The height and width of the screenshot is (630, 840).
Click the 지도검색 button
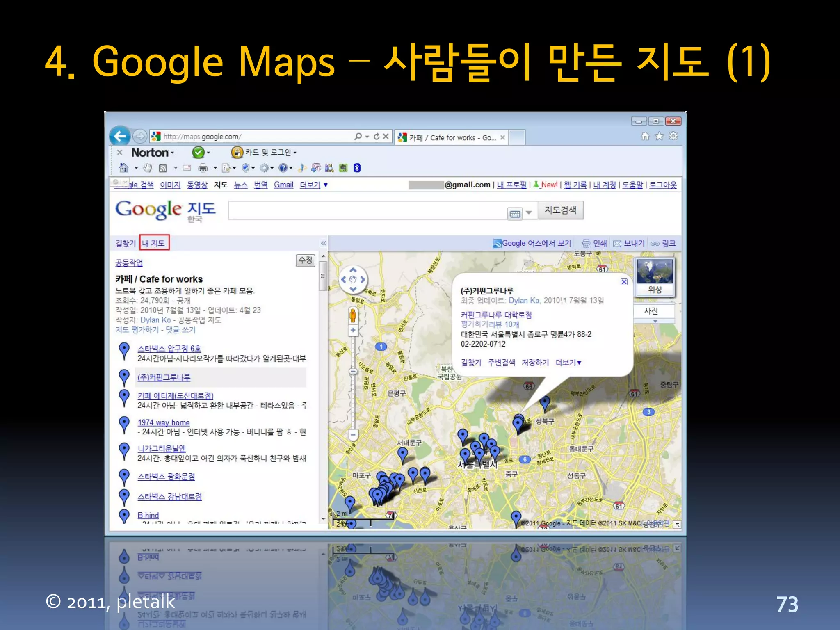(x=560, y=210)
